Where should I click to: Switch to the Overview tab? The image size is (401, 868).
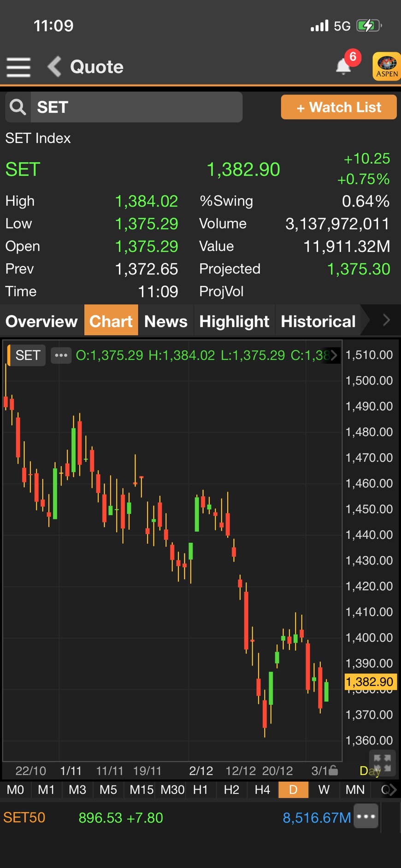tap(41, 321)
